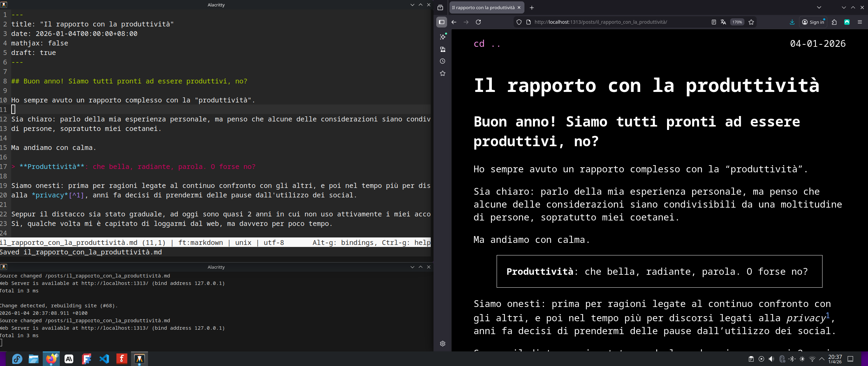Open the browsing History panel in the sidebar
The height and width of the screenshot is (366, 868).
click(442, 61)
